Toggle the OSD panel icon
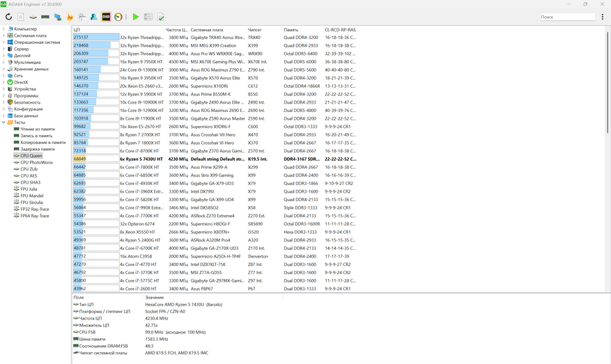 point(106,17)
